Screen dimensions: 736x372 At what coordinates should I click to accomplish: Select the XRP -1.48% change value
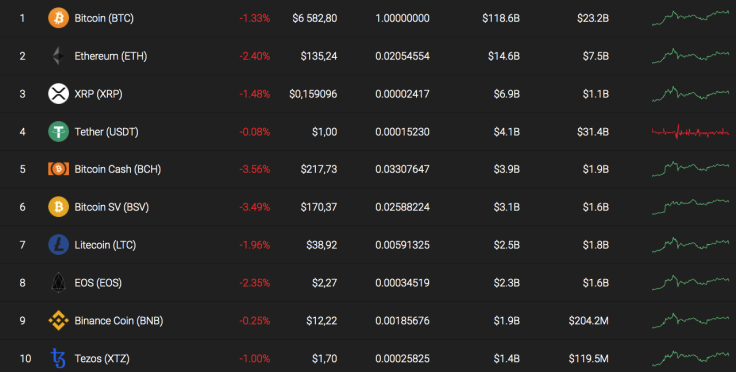255,94
